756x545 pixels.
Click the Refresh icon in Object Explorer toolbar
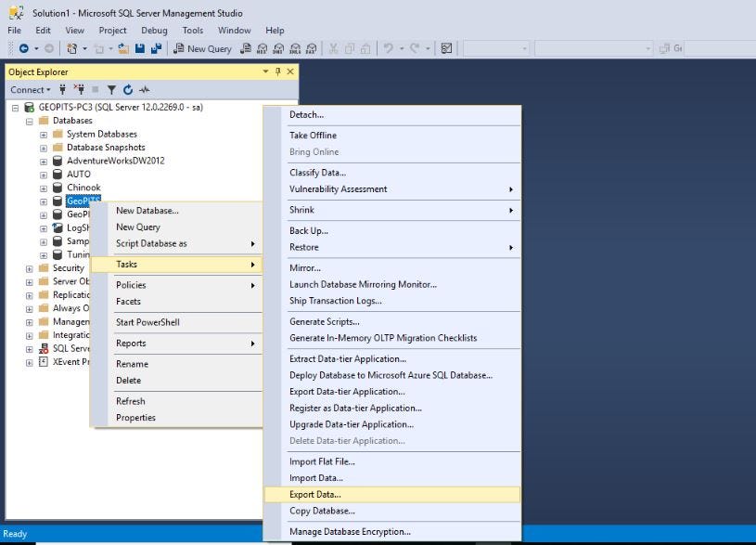tap(128, 89)
